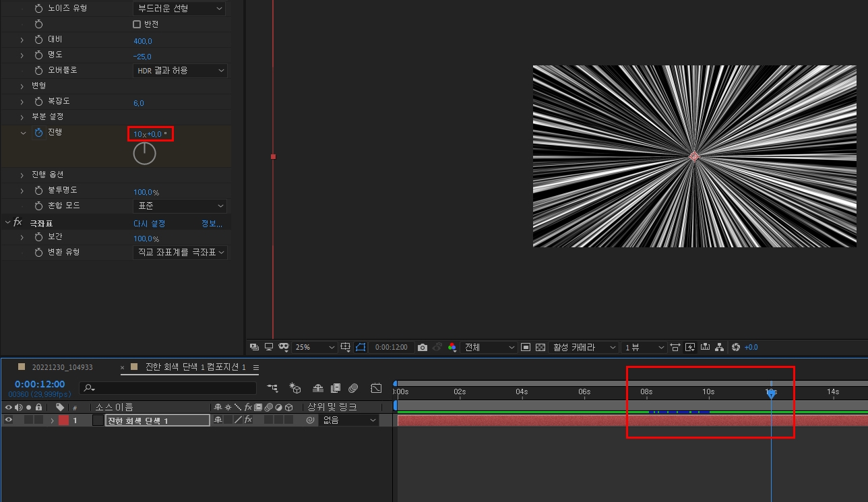Click timeline playhead at 12s

tap(771, 394)
